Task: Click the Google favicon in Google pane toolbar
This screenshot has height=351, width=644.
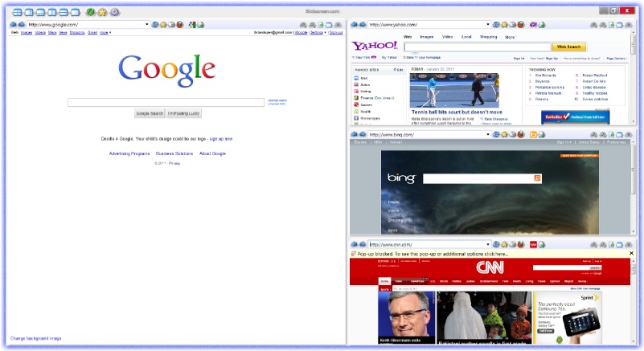Action: coord(192,25)
